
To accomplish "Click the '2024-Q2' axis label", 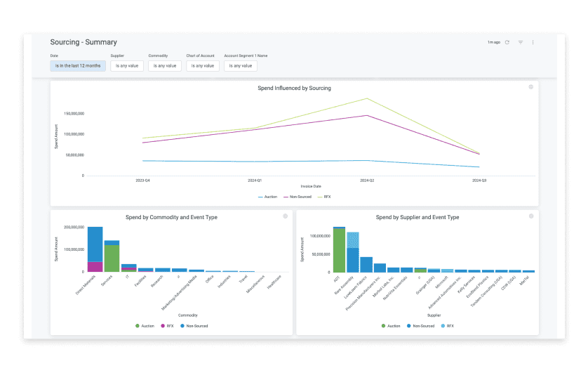I will (x=367, y=181).
